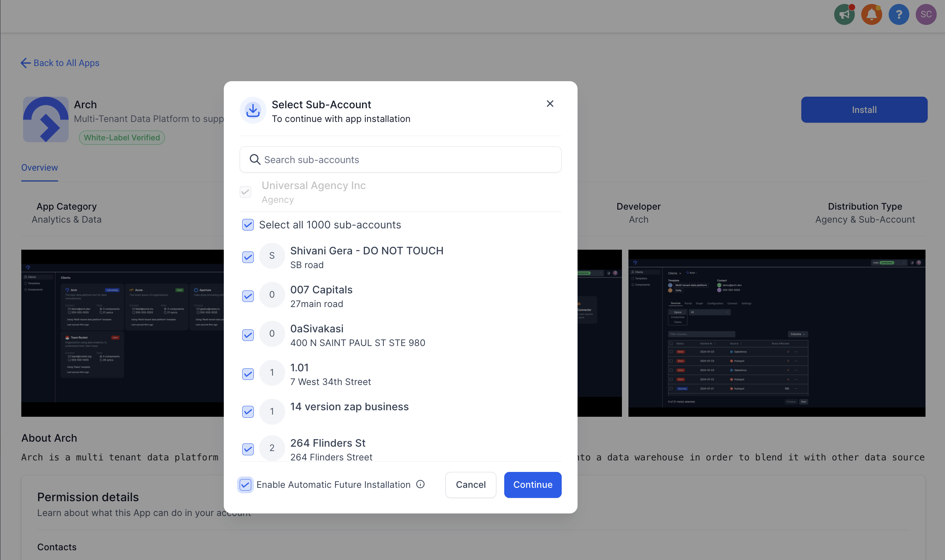Open the Salesforce syncs table screenshot thumbnail
The height and width of the screenshot is (560, 945).
[777, 333]
